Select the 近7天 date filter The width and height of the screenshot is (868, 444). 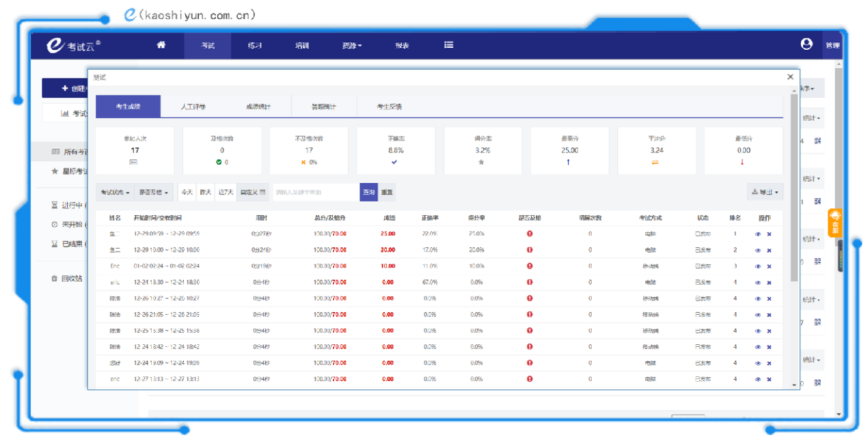(226, 193)
